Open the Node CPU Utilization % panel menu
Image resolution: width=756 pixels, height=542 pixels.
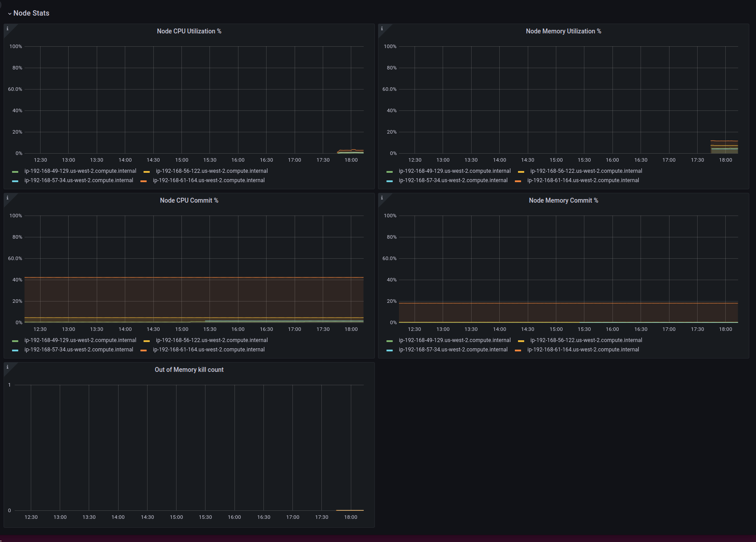(x=189, y=31)
